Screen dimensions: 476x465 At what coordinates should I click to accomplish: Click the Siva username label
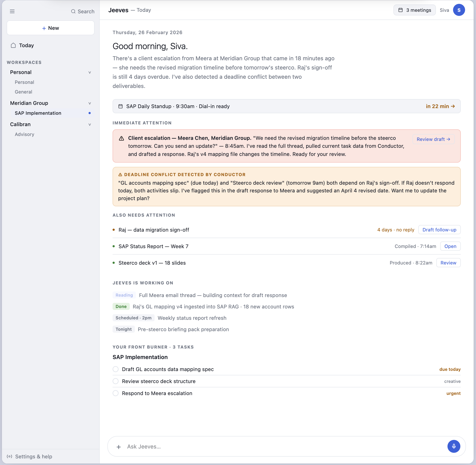[444, 10]
